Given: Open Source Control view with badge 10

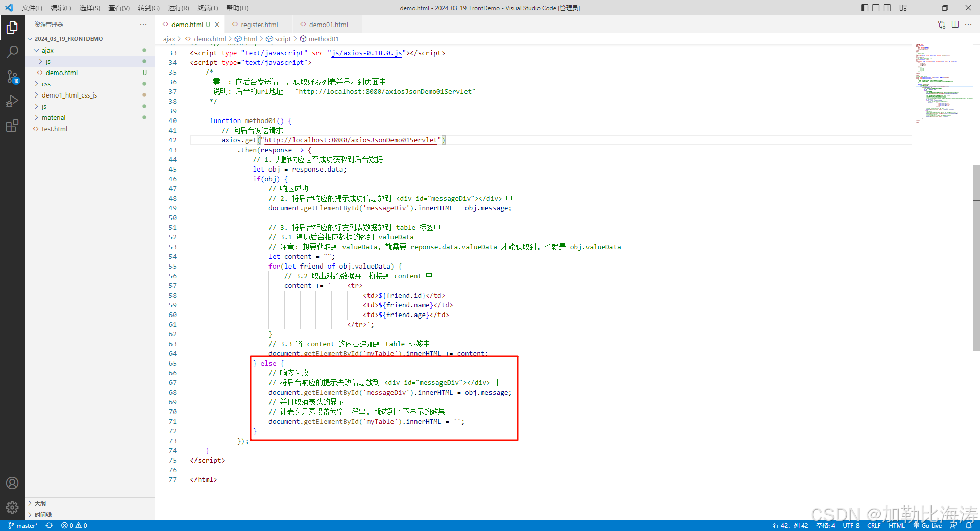Looking at the screenshot, I should pos(12,77).
